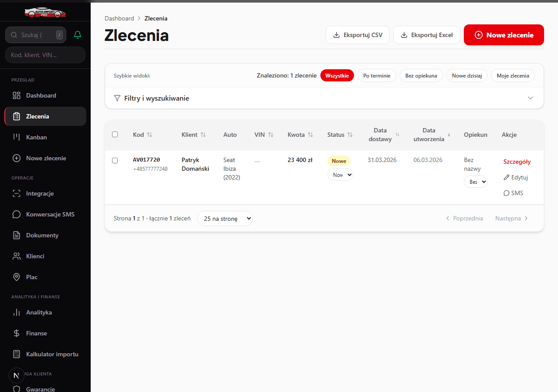Sort by Kwota using its arrows icon
Image resolution: width=558 pixels, height=392 pixels.
[310, 135]
